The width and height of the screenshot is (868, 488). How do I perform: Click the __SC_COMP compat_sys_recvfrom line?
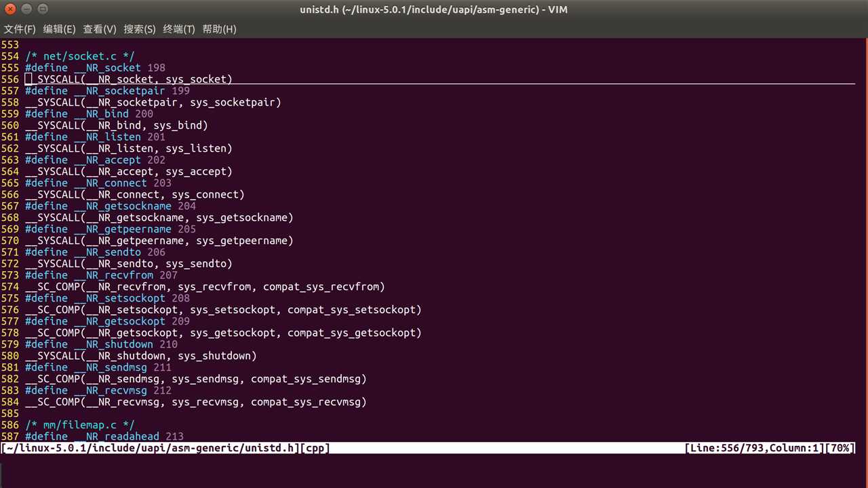205,287
